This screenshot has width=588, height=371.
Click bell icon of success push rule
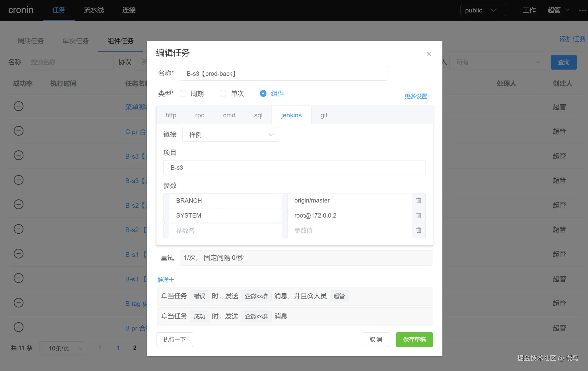[x=164, y=316]
